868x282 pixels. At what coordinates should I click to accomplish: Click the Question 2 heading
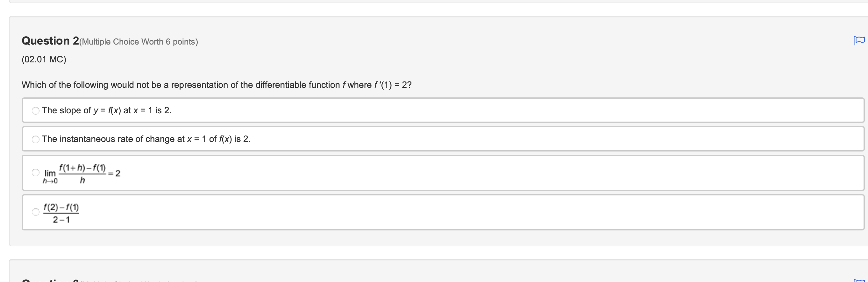coord(49,40)
